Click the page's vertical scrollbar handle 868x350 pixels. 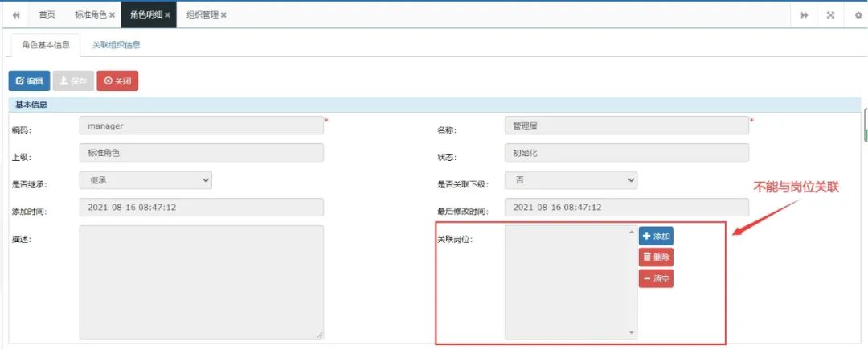click(x=866, y=126)
